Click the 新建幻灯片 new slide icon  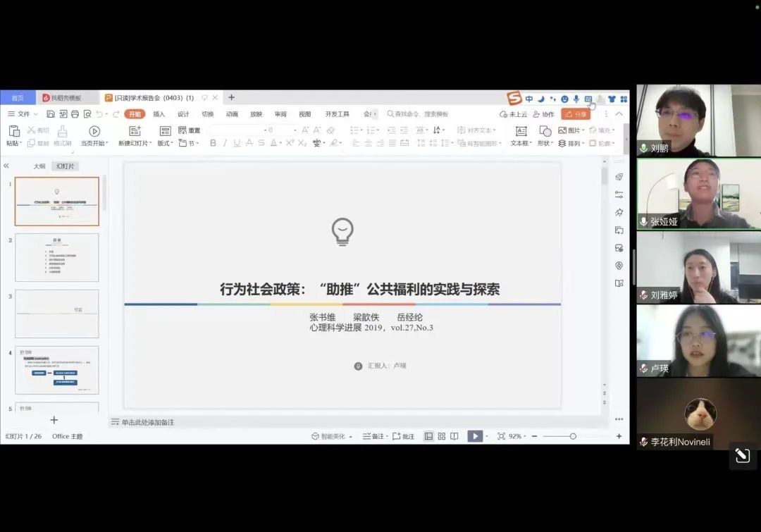(x=135, y=131)
